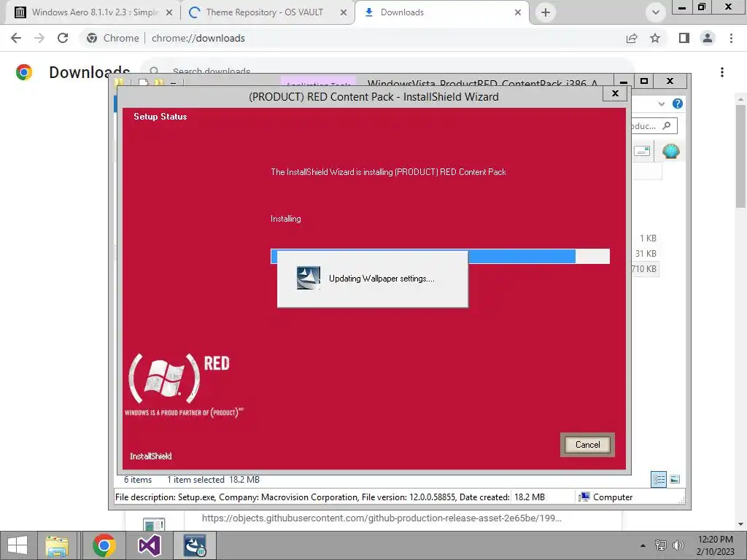Click the preview pane icon in Explorer
The image size is (747, 560).
click(642, 151)
